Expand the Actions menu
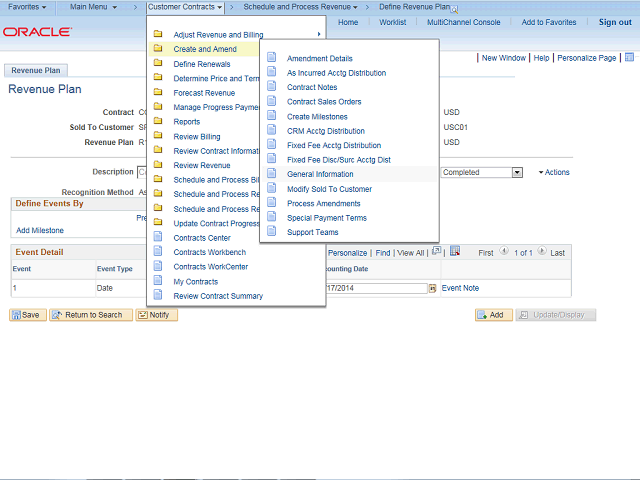640x480 pixels. (554, 172)
